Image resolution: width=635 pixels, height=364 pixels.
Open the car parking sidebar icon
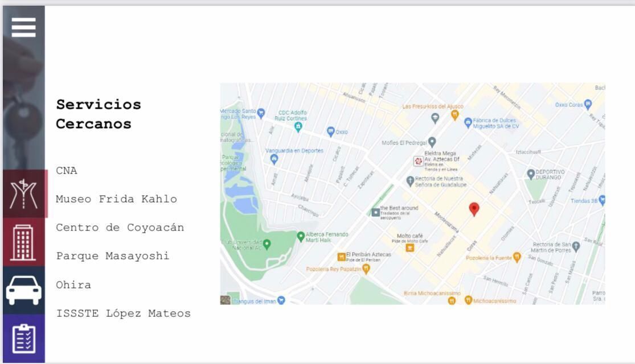tap(23, 290)
